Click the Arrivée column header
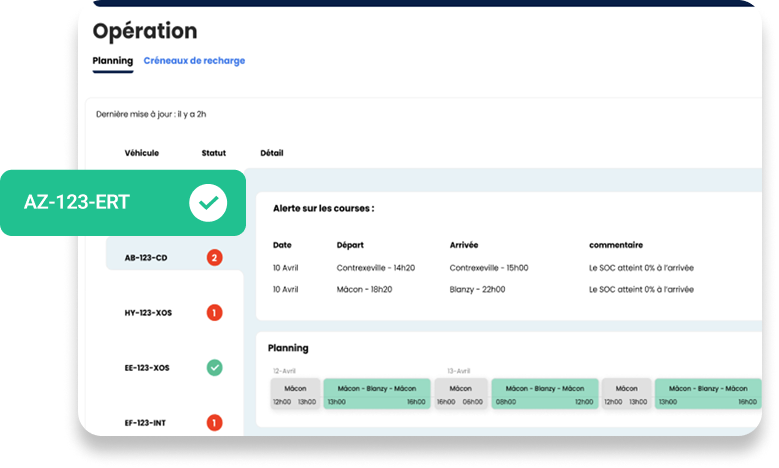The image size is (779, 468). [464, 245]
